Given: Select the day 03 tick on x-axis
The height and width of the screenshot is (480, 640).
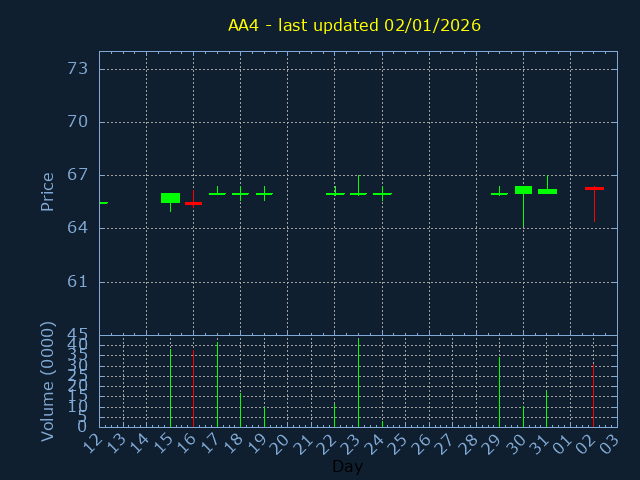Looking at the screenshot, I should (x=610, y=441).
